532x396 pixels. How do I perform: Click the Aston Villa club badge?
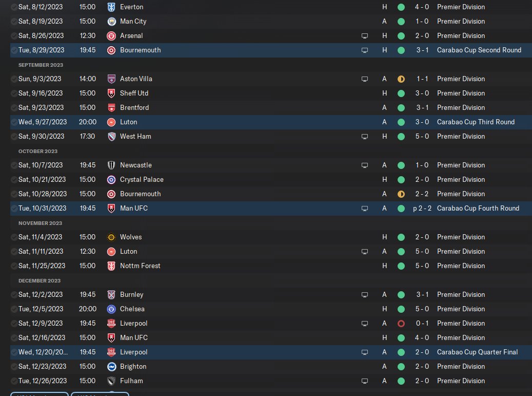click(111, 79)
